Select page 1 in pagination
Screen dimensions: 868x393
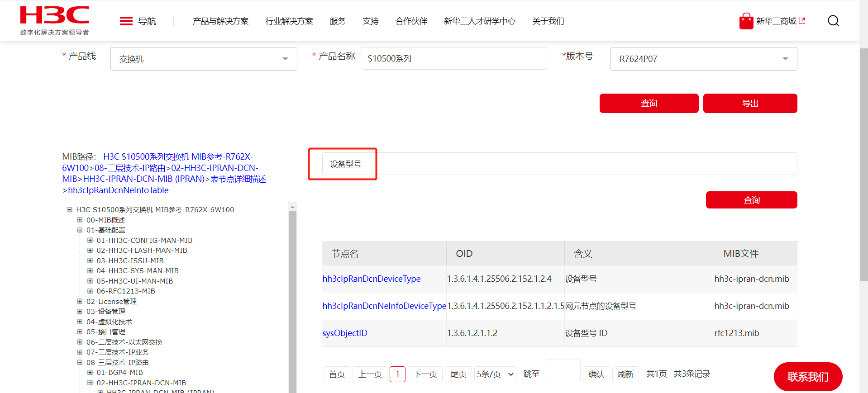397,374
